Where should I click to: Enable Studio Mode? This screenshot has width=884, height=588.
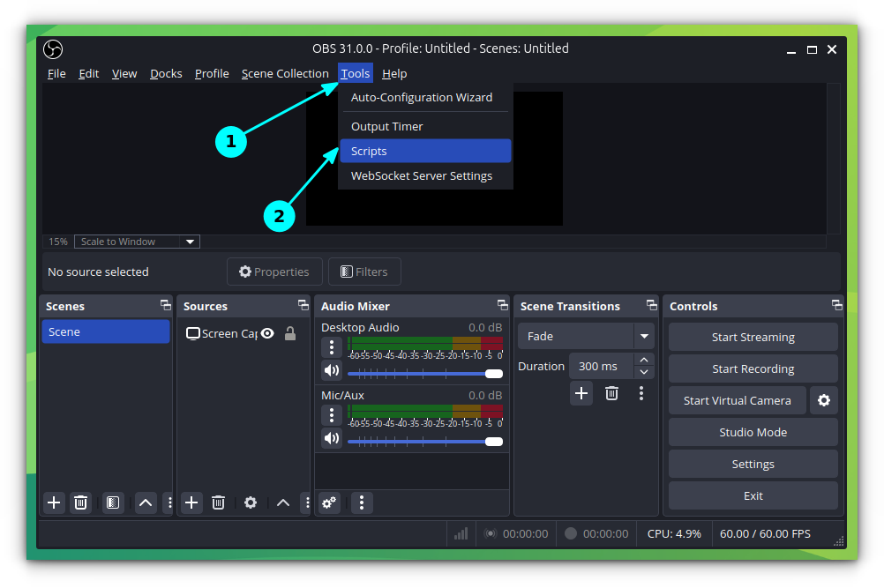(x=753, y=432)
